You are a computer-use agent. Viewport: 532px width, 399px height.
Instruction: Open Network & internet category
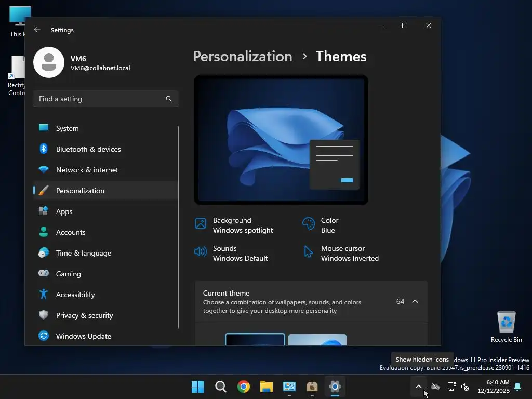click(x=105, y=170)
